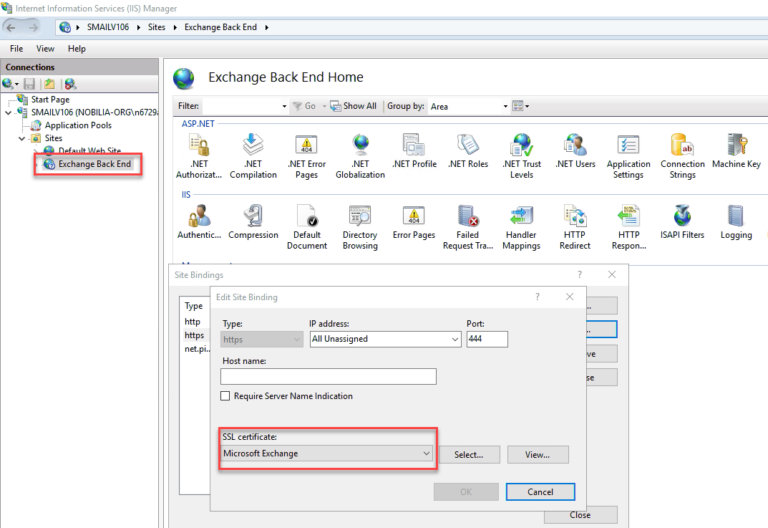Open Failed Request Tracing feature
Viewport: 768px width, 528px height.
point(468,227)
